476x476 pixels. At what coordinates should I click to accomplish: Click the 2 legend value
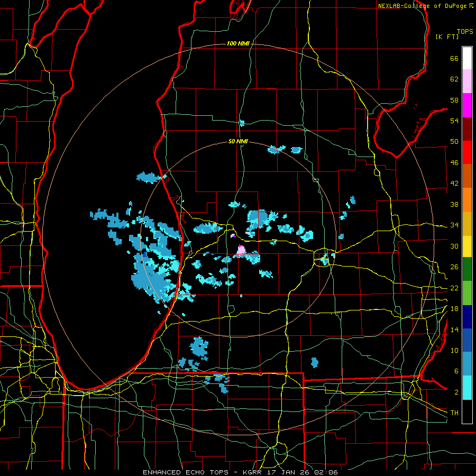456,392
